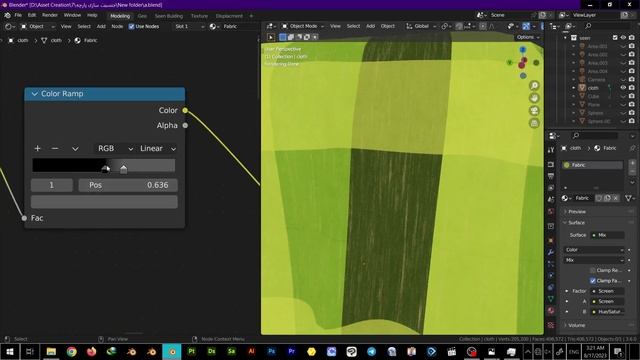Image resolution: width=640 pixels, height=360 pixels.
Task: Open the Global transform orientation dropdown
Action: click(421, 26)
